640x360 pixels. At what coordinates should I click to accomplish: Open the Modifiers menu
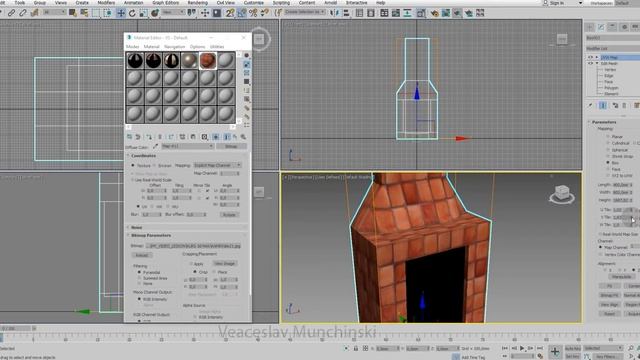pyautogui.click(x=106, y=3)
